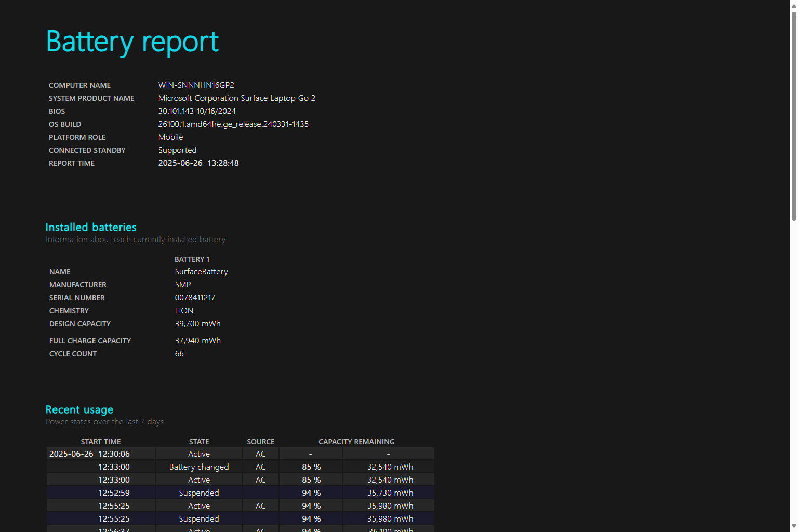Click the OS build value text

pyautogui.click(x=233, y=124)
